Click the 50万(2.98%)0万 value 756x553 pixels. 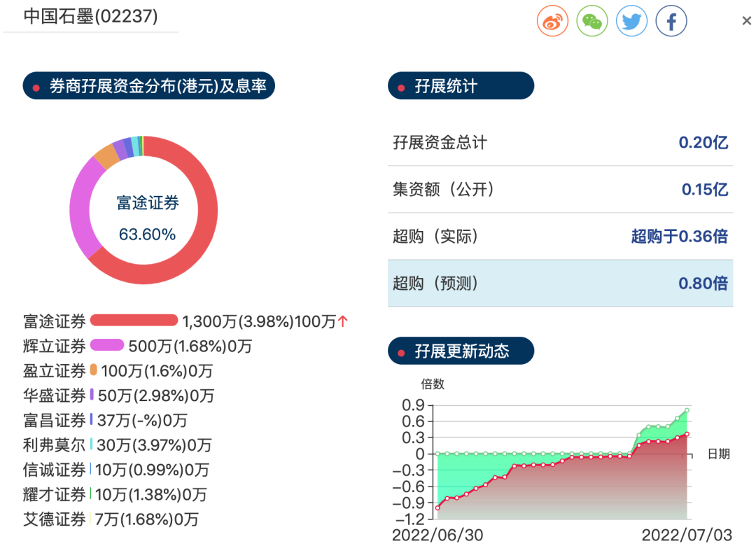pyautogui.click(x=155, y=395)
